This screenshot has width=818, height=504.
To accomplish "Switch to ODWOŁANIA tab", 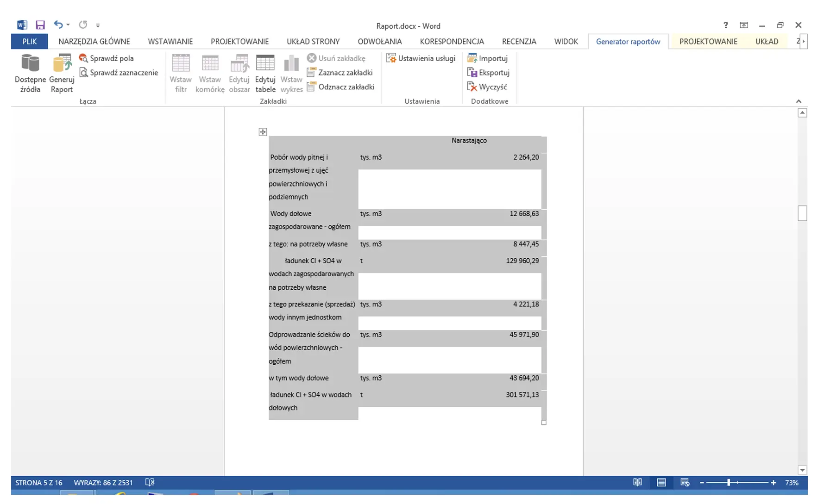I will tap(380, 41).
